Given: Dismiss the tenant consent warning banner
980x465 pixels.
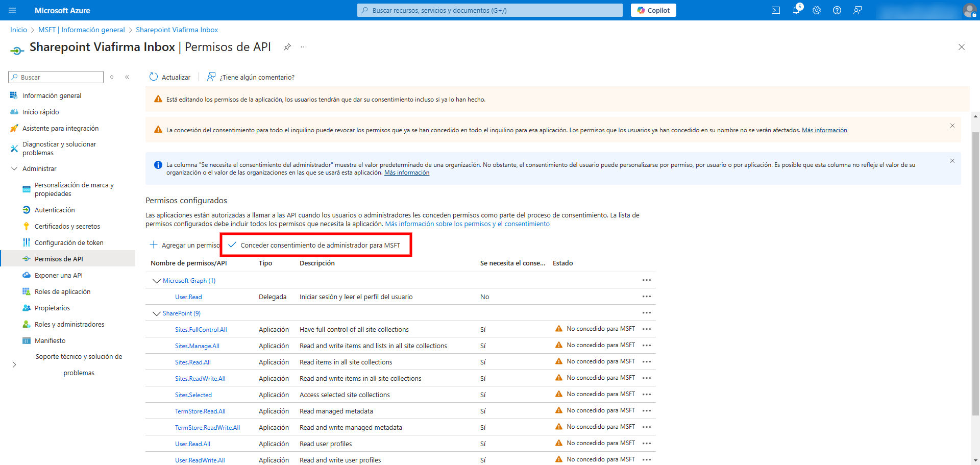Looking at the screenshot, I should 952,126.
